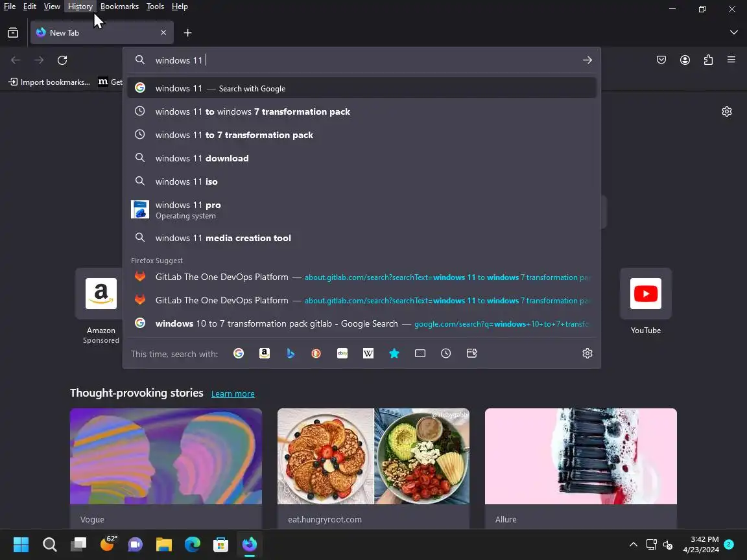Open the Windows Start menu
The image size is (747, 560).
click(x=21, y=544)
